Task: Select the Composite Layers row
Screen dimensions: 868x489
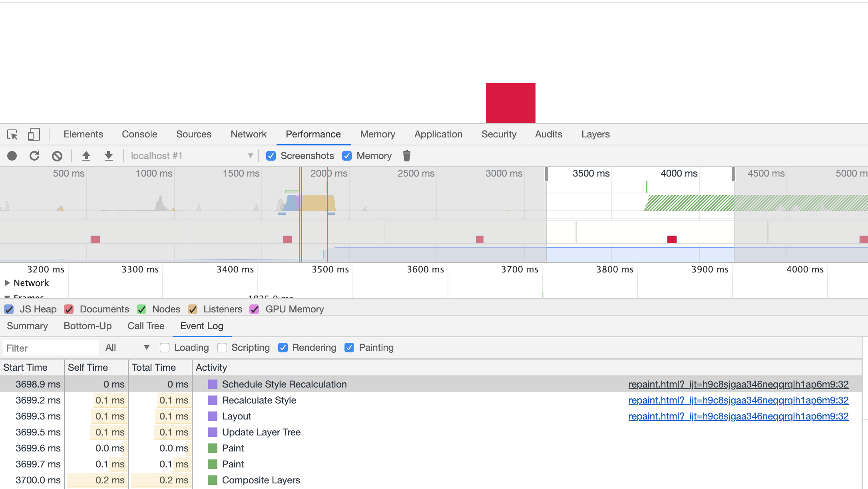Action: pos(431,480)
